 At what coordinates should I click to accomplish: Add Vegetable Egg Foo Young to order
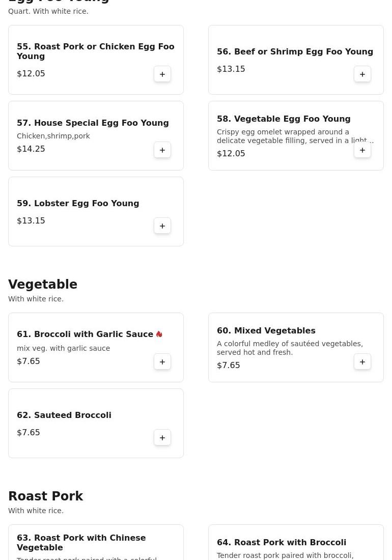pyautogui.click(x=362, y=150)
